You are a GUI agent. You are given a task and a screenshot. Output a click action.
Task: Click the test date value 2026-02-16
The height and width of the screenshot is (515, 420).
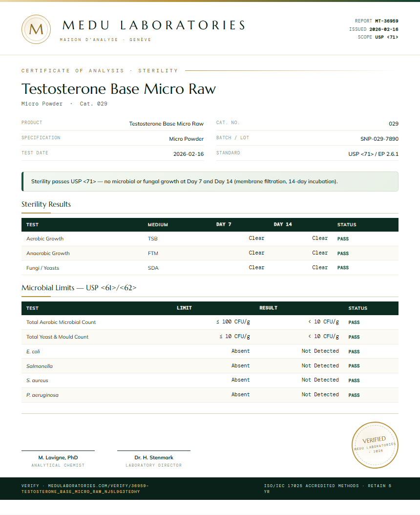189,154
